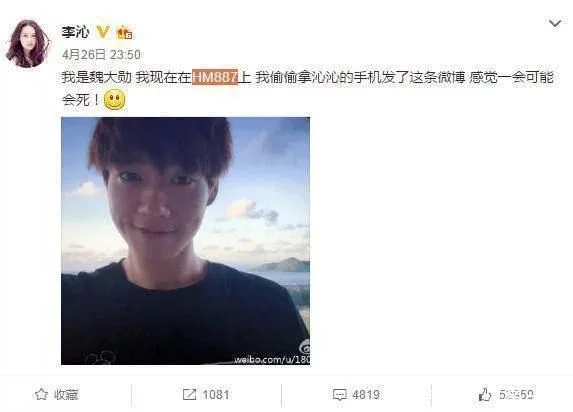Click the comment bubble icon
Viewport: 573px width, 412px height.
pyautogui.click(x=339, y=395)
